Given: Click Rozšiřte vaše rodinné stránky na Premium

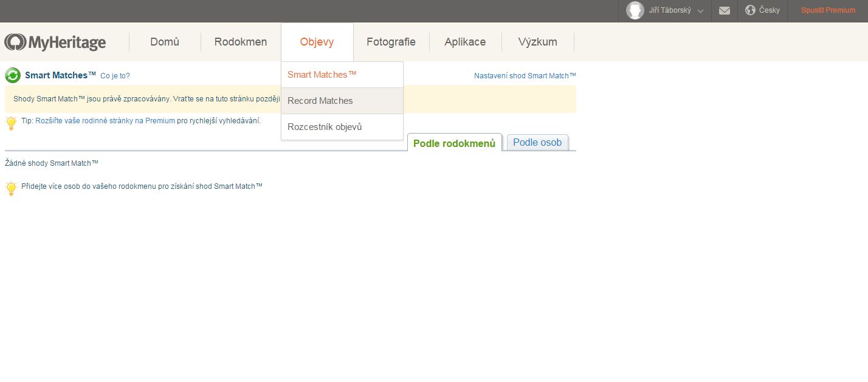Looking at the screenshot, I should click(105, 121).
